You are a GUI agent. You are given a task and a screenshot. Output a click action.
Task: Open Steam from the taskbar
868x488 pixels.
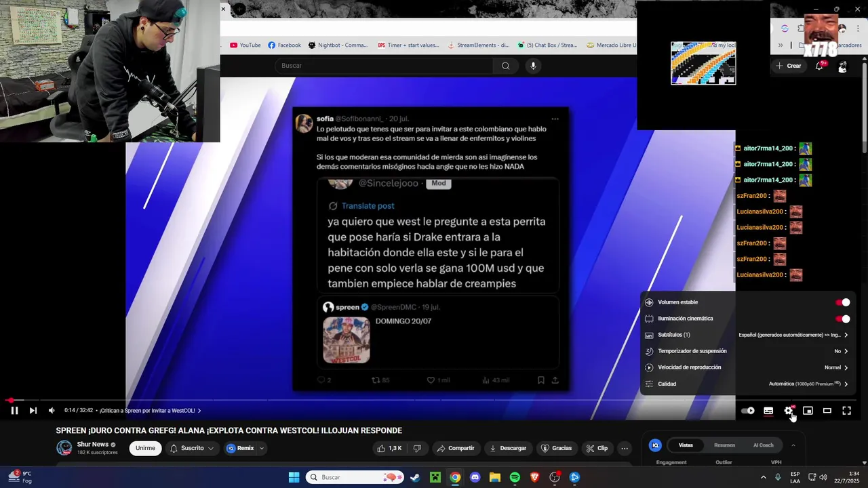pos(415,477)
